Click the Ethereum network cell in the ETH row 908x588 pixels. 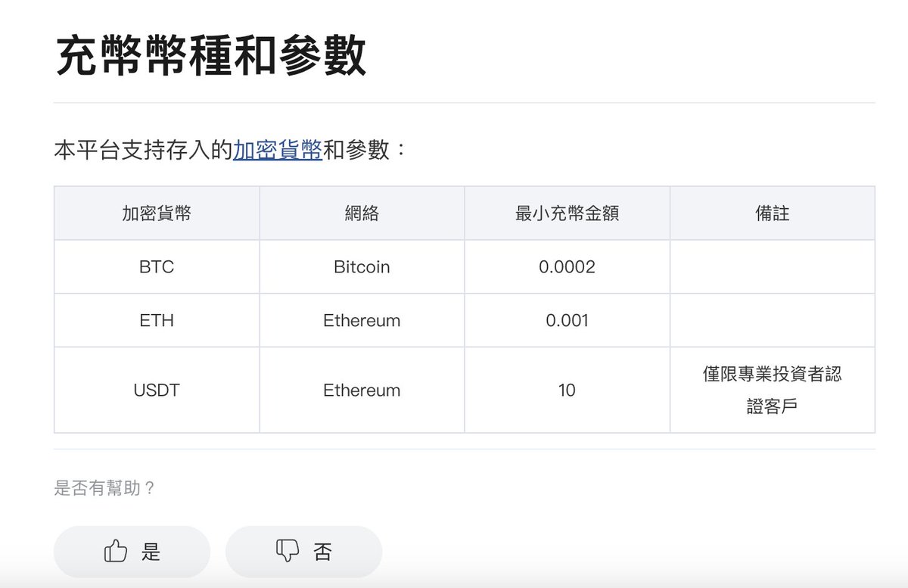point(362,320)
